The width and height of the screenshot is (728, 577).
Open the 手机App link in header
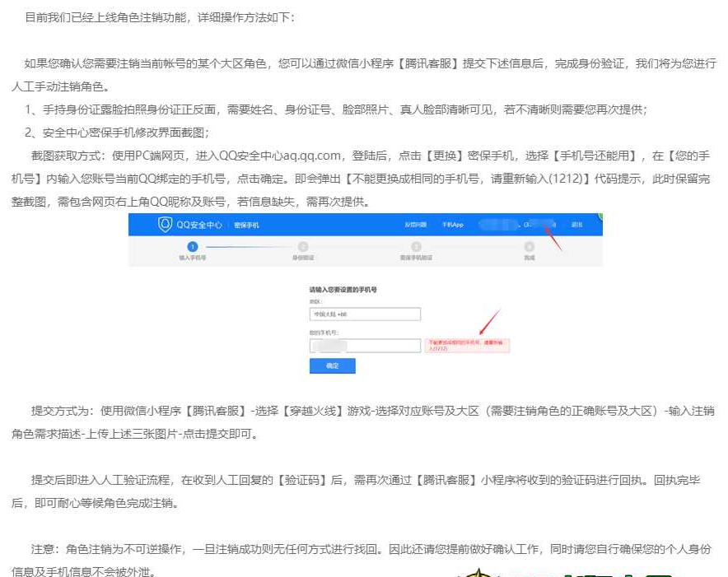click(453, 225)
